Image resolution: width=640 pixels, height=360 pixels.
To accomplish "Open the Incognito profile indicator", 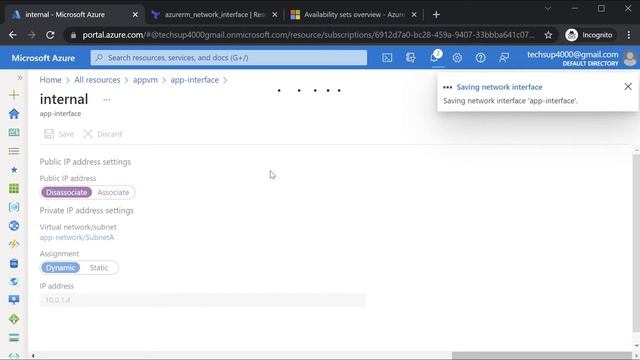I will [589, 35].
